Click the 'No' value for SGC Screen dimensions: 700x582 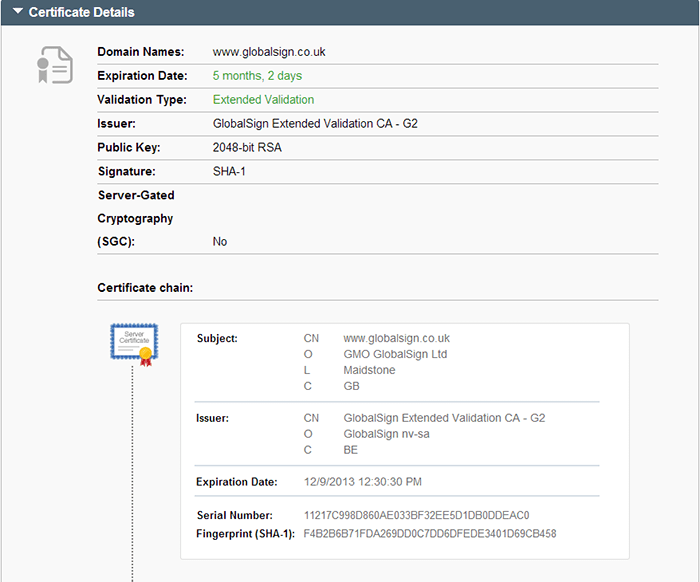click(220, 242)
